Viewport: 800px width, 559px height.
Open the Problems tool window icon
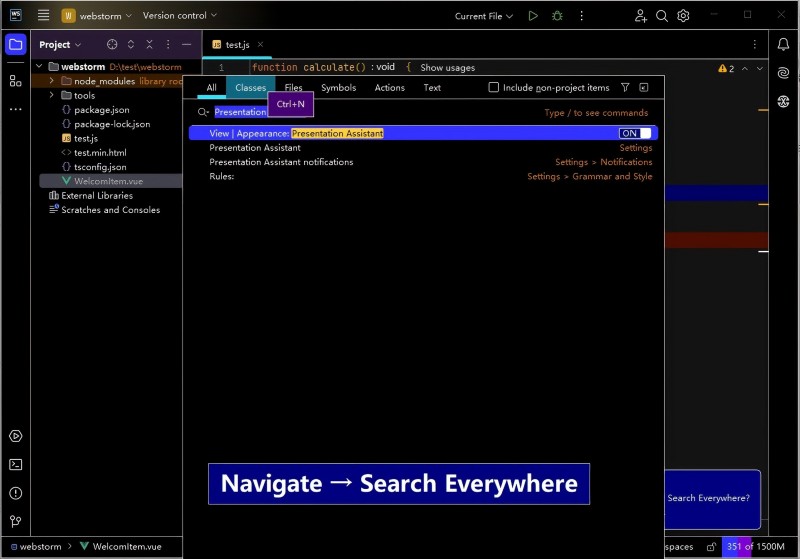coord(16,493)
